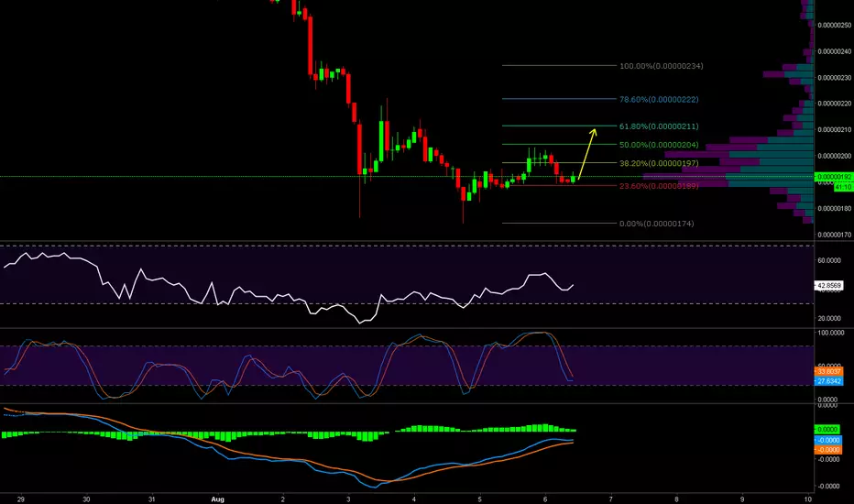The width and height of the screenshot is (854, 504).
Task: Click the date axis label 31
Action: pos(151,499)
